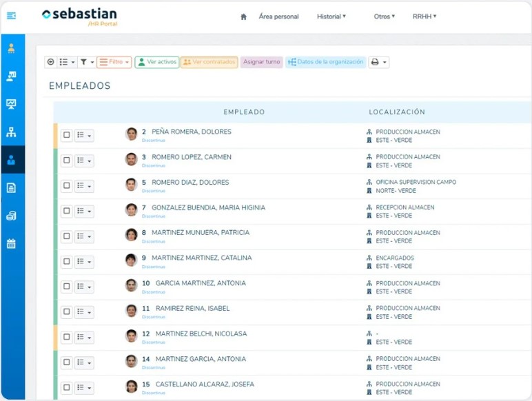
Task: Open the funnel filter dropdown in toolbar
Action: [87, 62]
